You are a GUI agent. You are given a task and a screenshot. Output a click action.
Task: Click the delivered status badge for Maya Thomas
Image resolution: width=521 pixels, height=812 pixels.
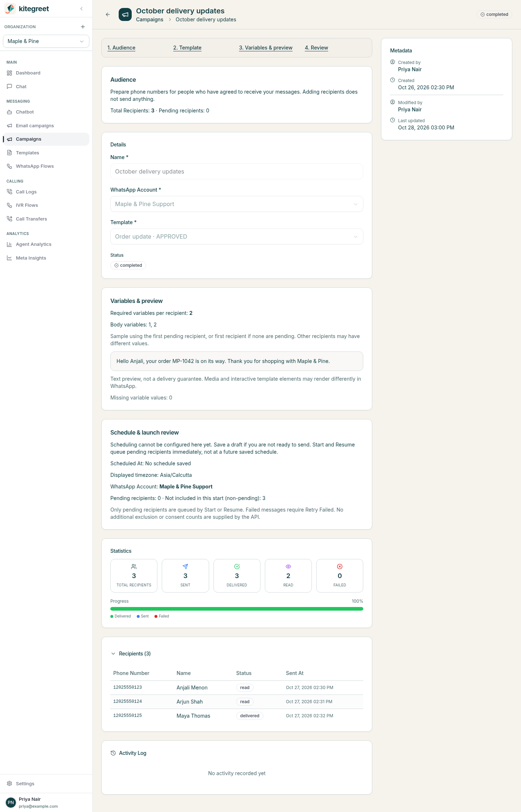point(250,716)
